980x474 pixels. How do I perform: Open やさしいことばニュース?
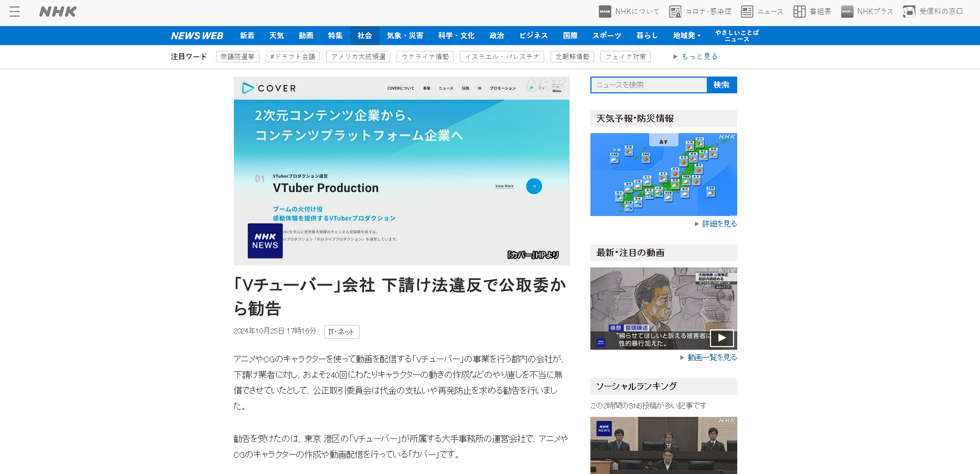click(737, 36)
